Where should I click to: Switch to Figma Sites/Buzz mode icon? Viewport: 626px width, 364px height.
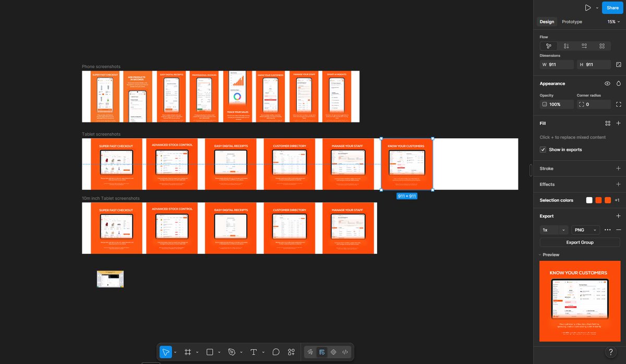pyautogui.click(x=333, y=352)
